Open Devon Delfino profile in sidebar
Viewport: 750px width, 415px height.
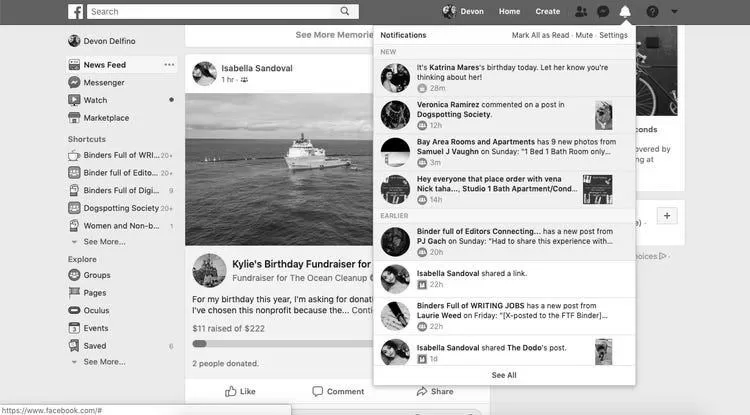coord(102,41)
